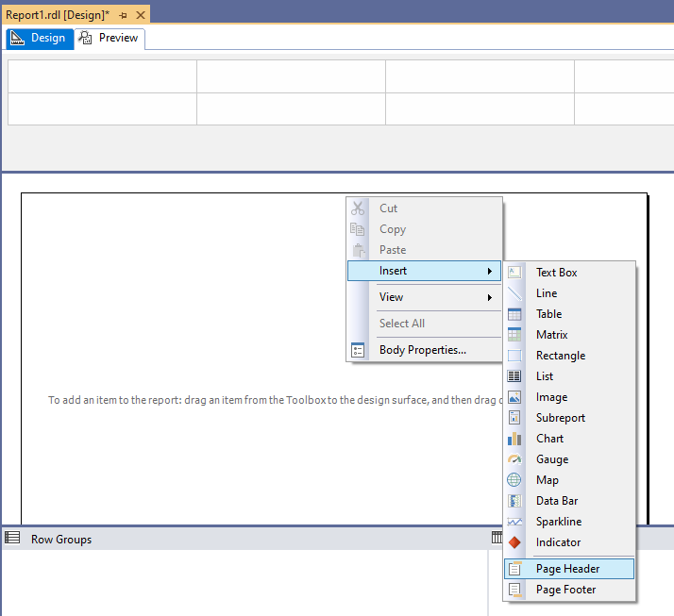Screen dimensions: 674x616
Task: Insert a Table
Action: (569, 314)
